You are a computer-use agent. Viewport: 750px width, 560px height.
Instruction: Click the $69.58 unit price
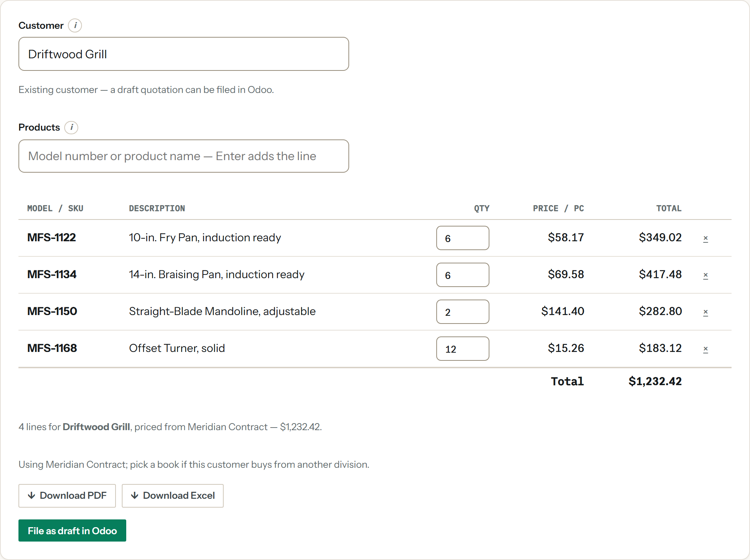point(566,274)
